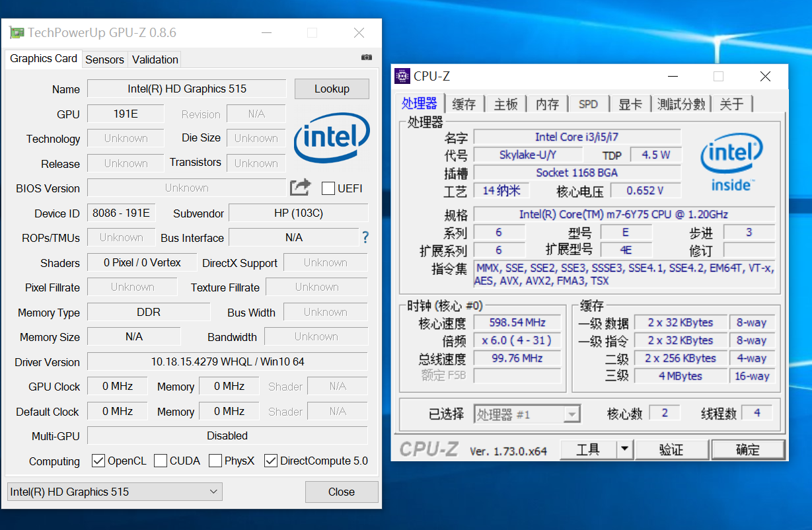Close the CPU-Z window

pos(765,77)
